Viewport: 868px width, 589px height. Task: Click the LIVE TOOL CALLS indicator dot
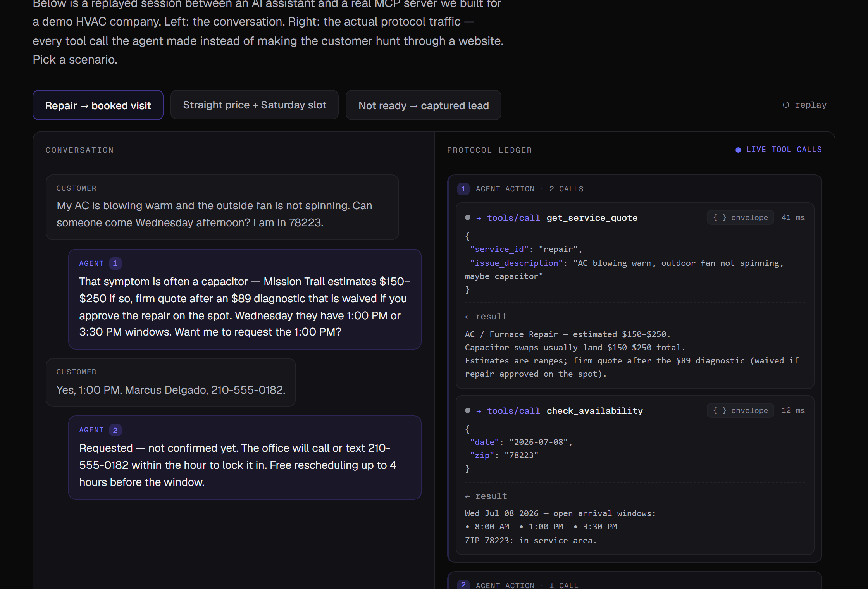tap(738, 150)
